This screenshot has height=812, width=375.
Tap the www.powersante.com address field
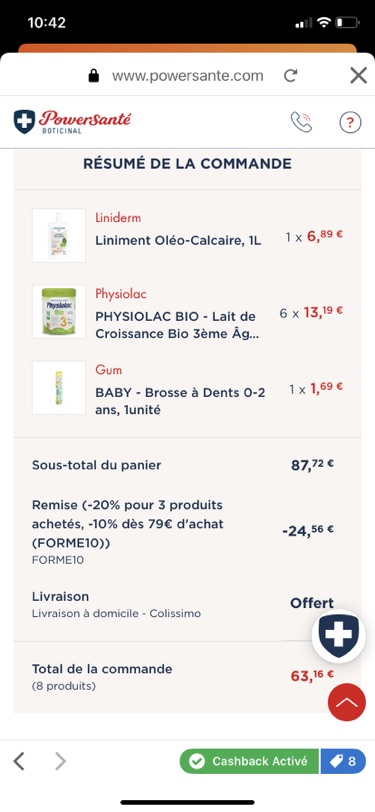tap(188, 76)
